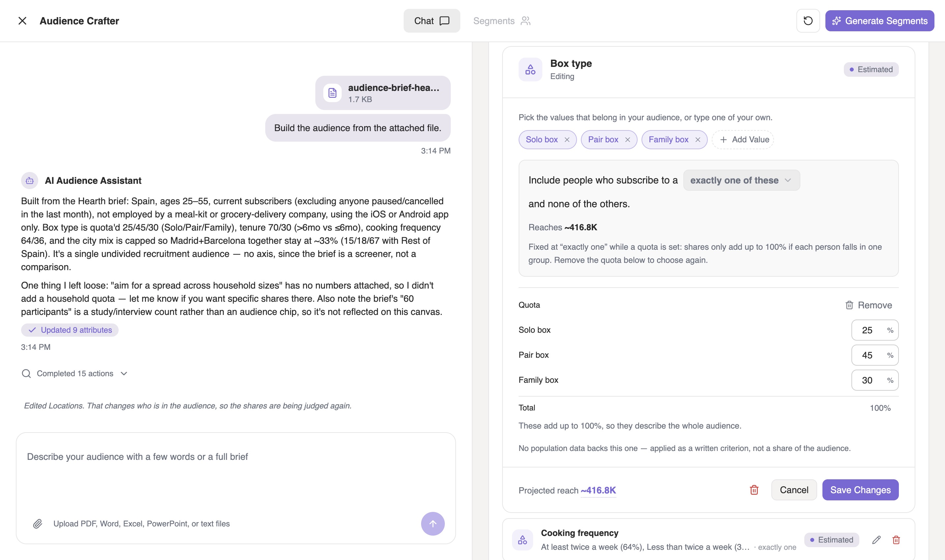The height and width of the screenshot is (560, 945).
Task: Click the 'Upload PDF, Word, Excel' hint text
Action: tap(142, 524)
